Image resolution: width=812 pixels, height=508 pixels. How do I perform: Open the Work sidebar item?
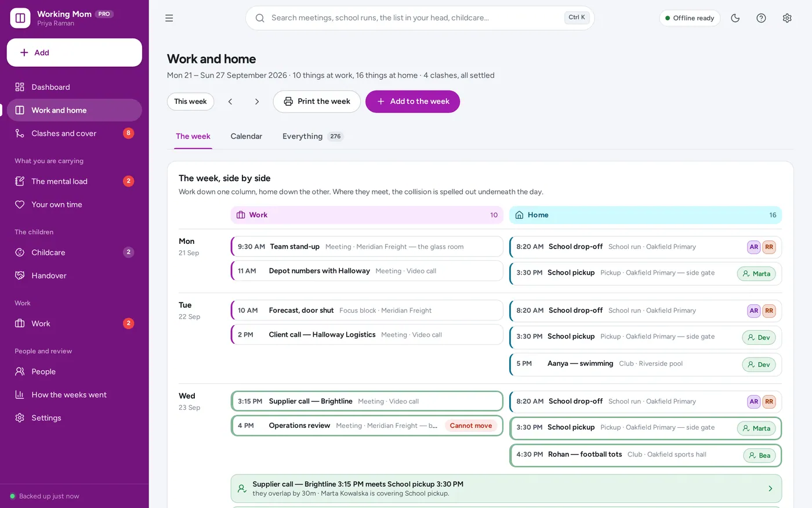(x=74, y=323)
